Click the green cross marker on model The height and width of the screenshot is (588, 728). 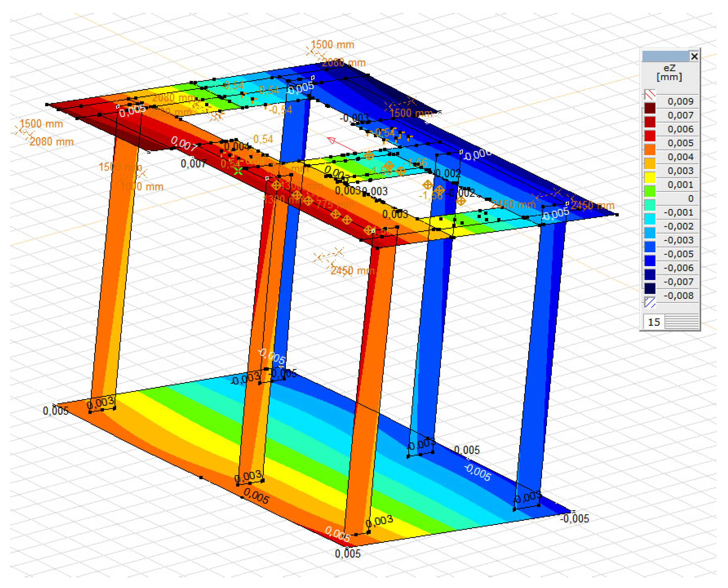click(x=238, y=170)
